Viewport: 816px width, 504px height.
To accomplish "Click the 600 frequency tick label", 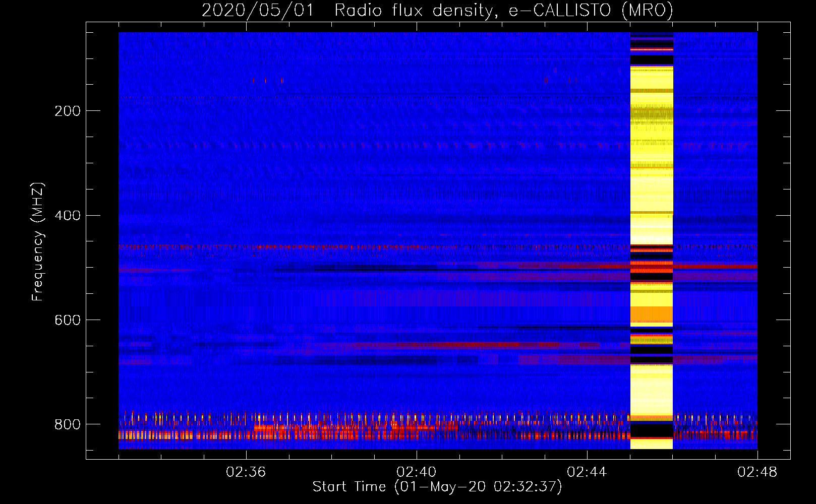I will 68,320.
